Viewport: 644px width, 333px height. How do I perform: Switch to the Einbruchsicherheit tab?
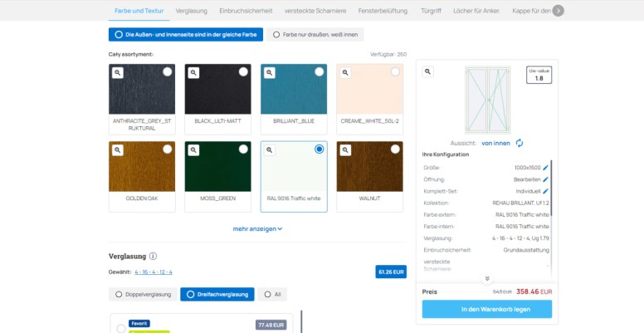[247, 11]
